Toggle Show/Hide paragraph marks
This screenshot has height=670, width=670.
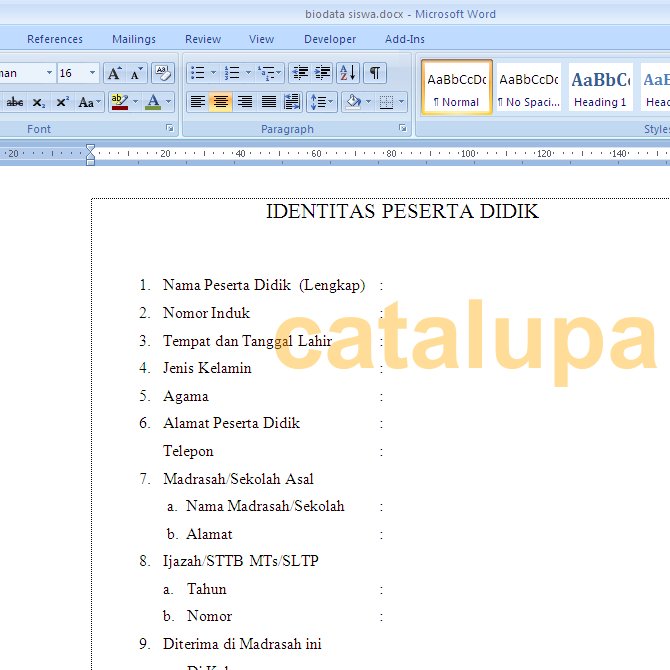click(375, 73)
